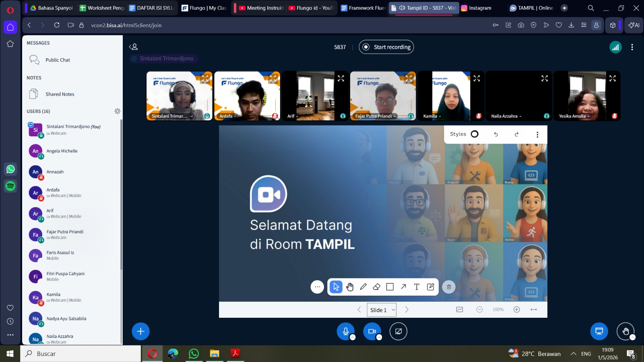
Task: Select user Nadya Ayu Salsabila
Action: (x=72, y=319)
